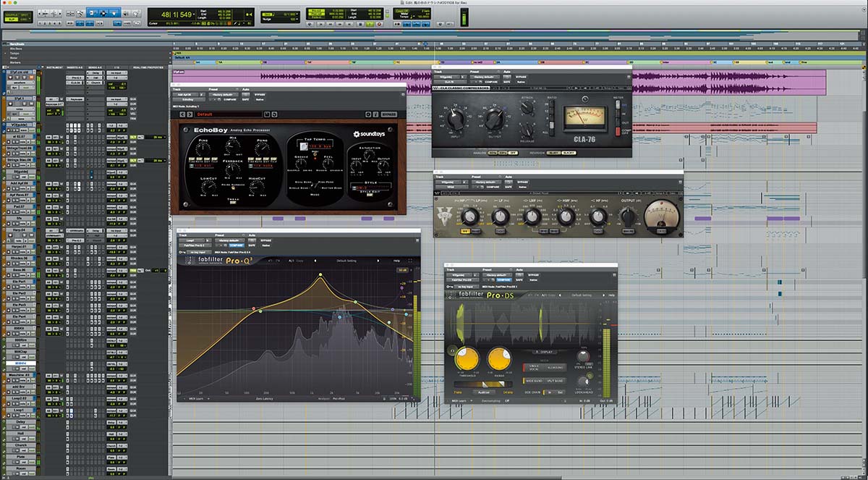Click the Pro-DS lookahead enable icon
Screen dimensions: 868x480
tap(590, 375)
